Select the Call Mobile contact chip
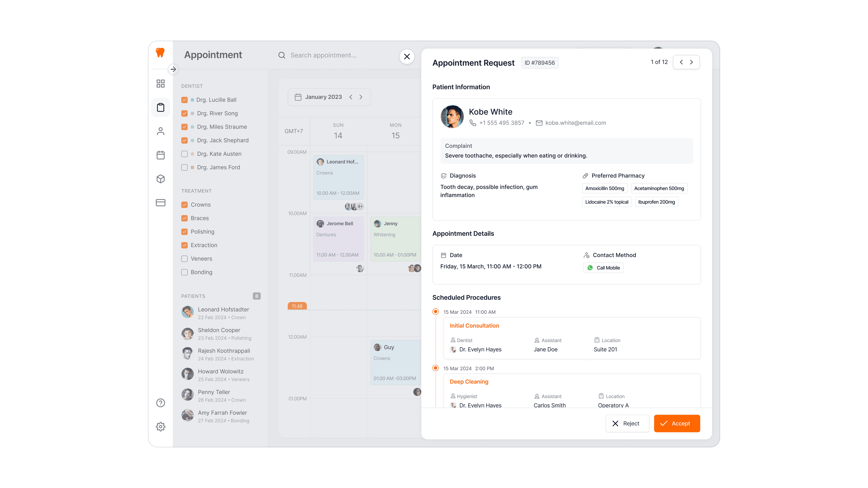Viewport: 868px width, 488px height. tap(603, 268)
